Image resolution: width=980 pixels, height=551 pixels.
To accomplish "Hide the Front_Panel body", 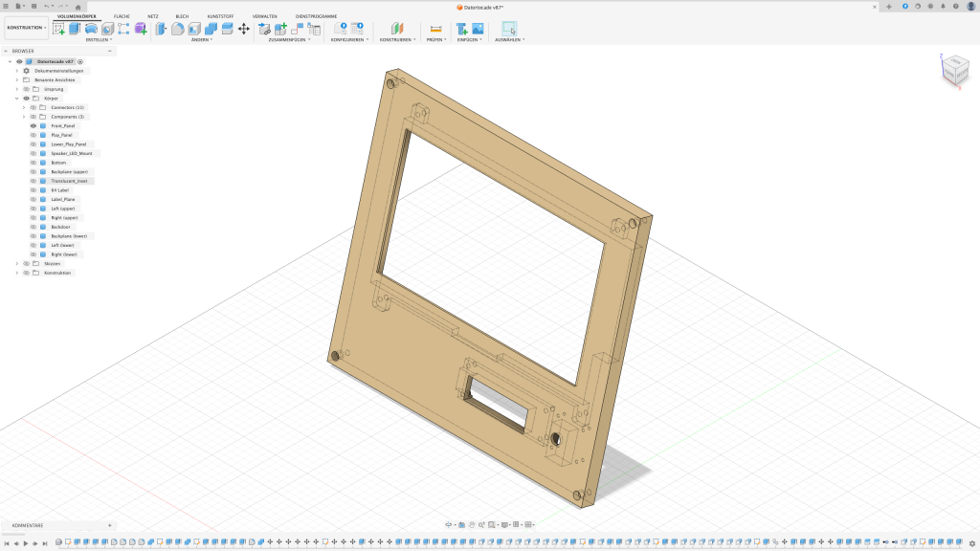I will [x=33, y=125].
